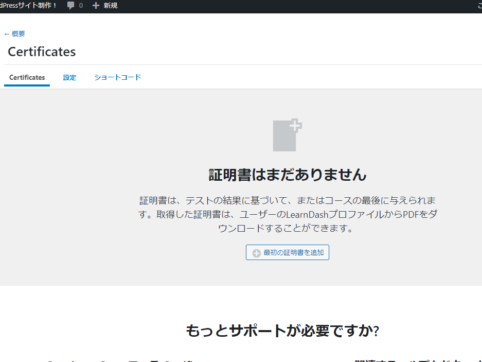Click the plus 新規 item in admin bar
482x362 pixels.
point(105,5)
